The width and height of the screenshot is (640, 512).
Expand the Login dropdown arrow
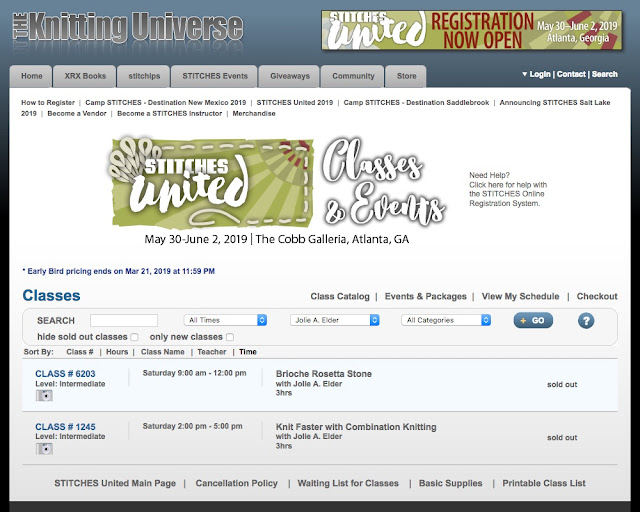click(524, 74)
